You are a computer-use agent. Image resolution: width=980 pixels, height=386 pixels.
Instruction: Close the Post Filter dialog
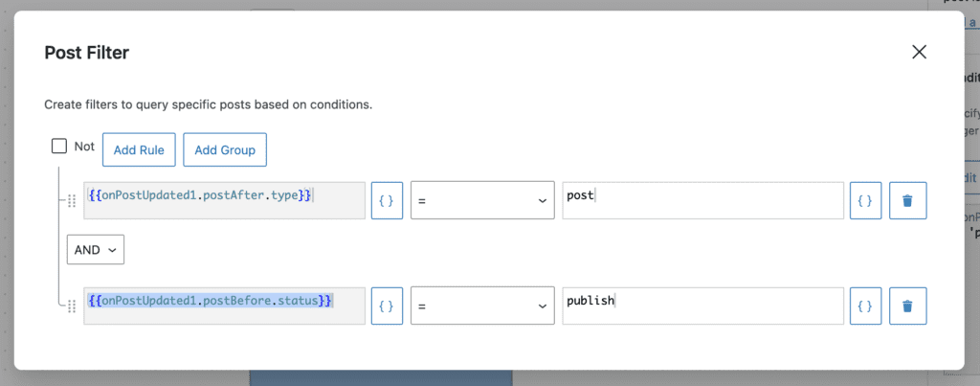pyautogui.click(x=920, y=53)
